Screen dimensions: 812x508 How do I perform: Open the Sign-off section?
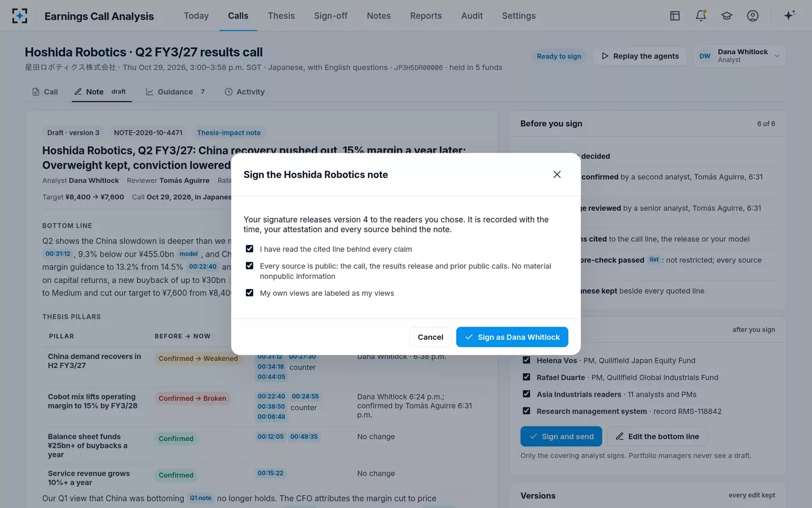coord(330,16)
